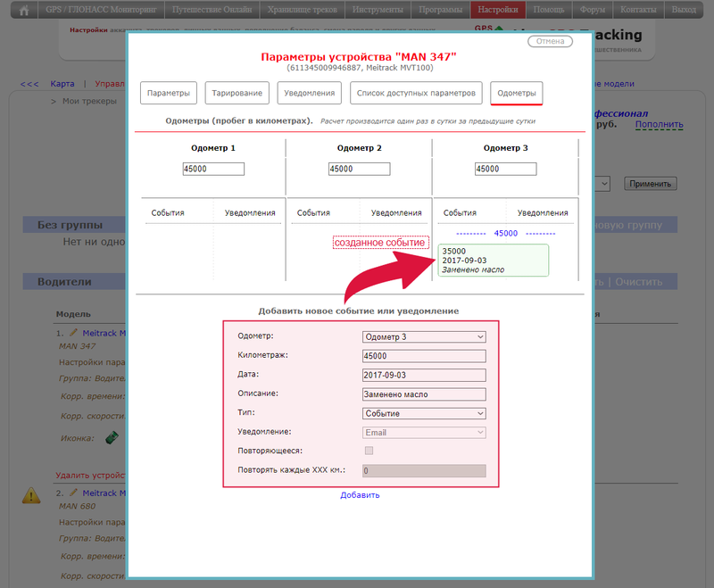Click the Одометр 1 value field

213,169
